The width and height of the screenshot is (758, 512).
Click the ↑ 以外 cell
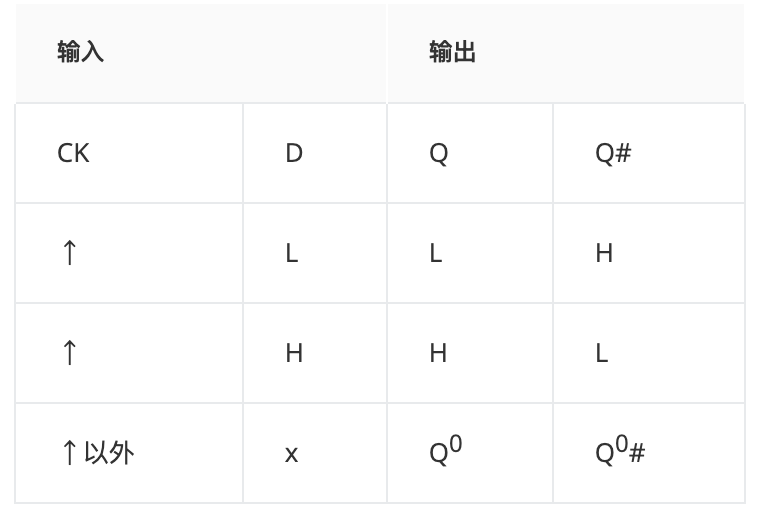click(x=129, y=453)
